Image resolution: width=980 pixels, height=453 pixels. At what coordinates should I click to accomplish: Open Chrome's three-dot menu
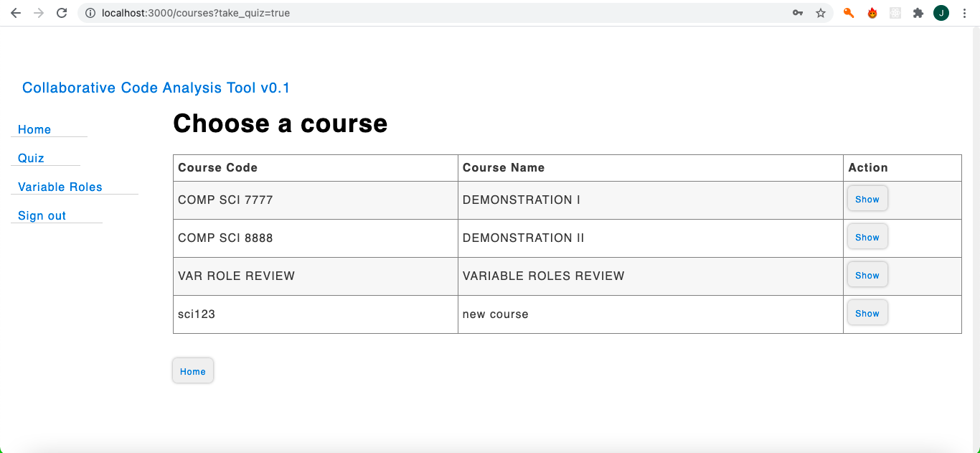pyautogui.click(x=964, y=12)
